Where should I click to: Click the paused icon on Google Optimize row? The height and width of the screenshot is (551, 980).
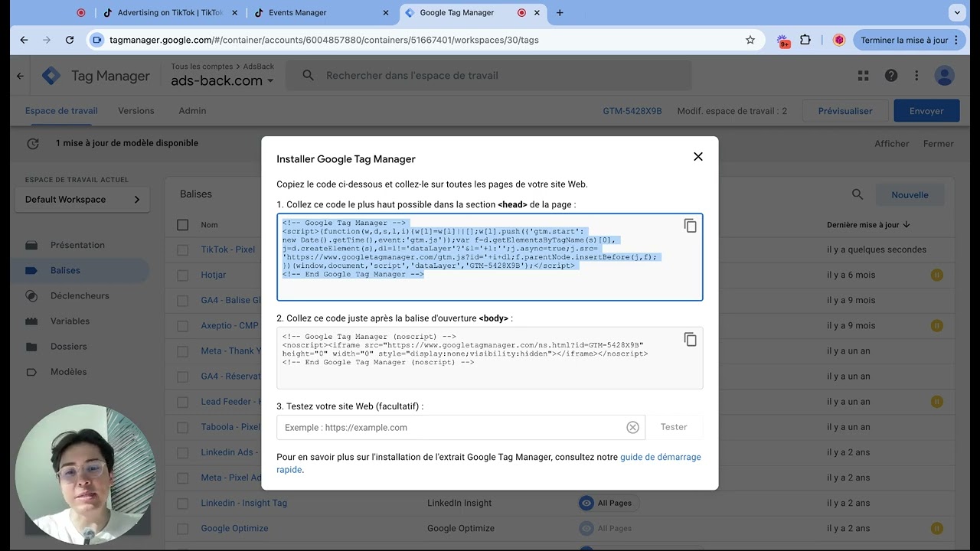click(936, 528)
